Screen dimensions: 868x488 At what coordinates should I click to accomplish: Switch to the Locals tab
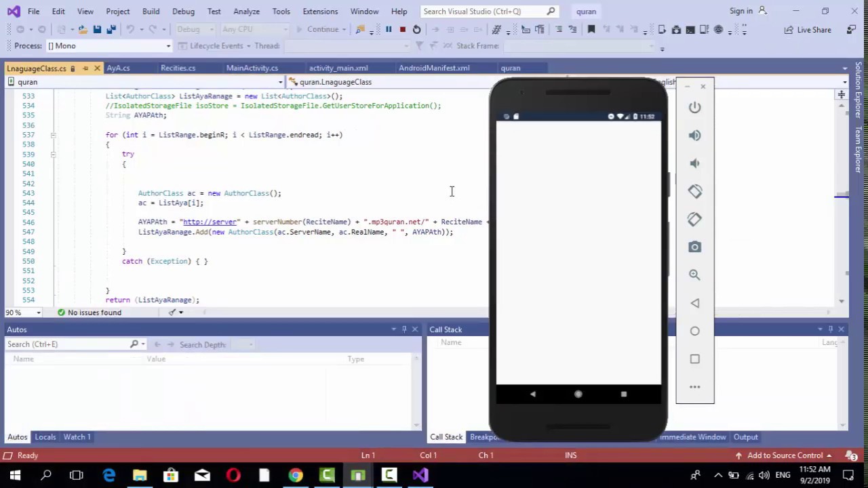tap(45, 437)
